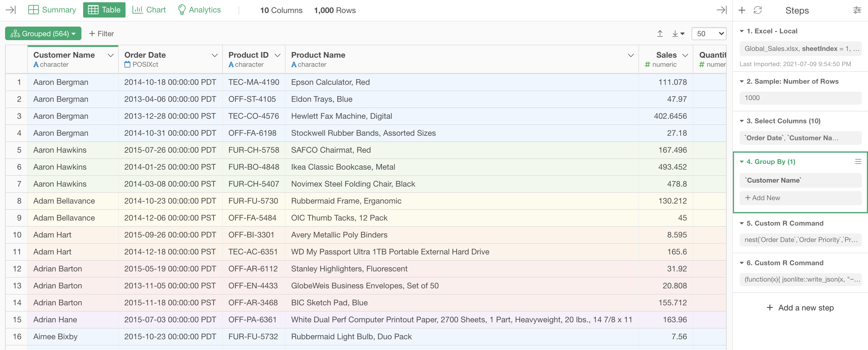This screenshot has width=868, height=350.
Task: Select the 'BIC Sketch Pad, Blue' cell
Action: click(462, 303)
